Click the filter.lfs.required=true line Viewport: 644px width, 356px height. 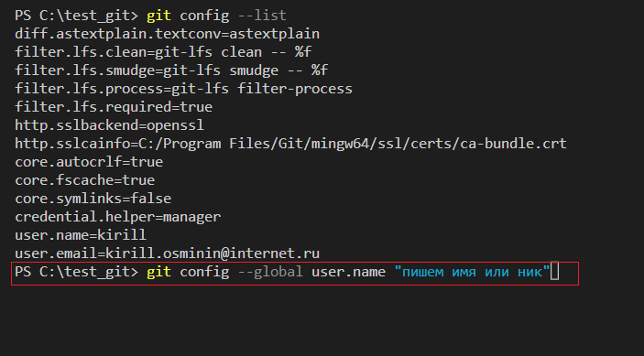pos(114,107)
